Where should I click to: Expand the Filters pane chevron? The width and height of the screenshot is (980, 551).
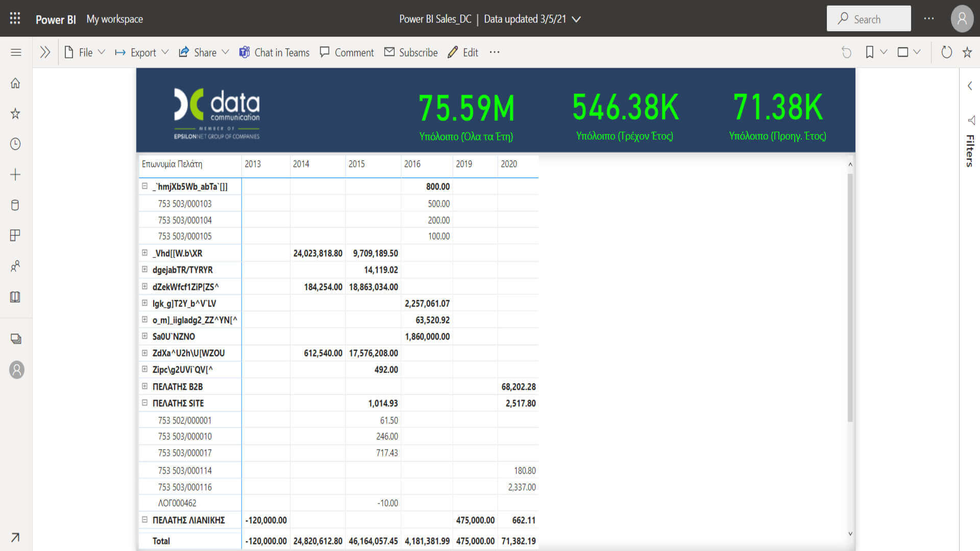click(x=970, y=86)
